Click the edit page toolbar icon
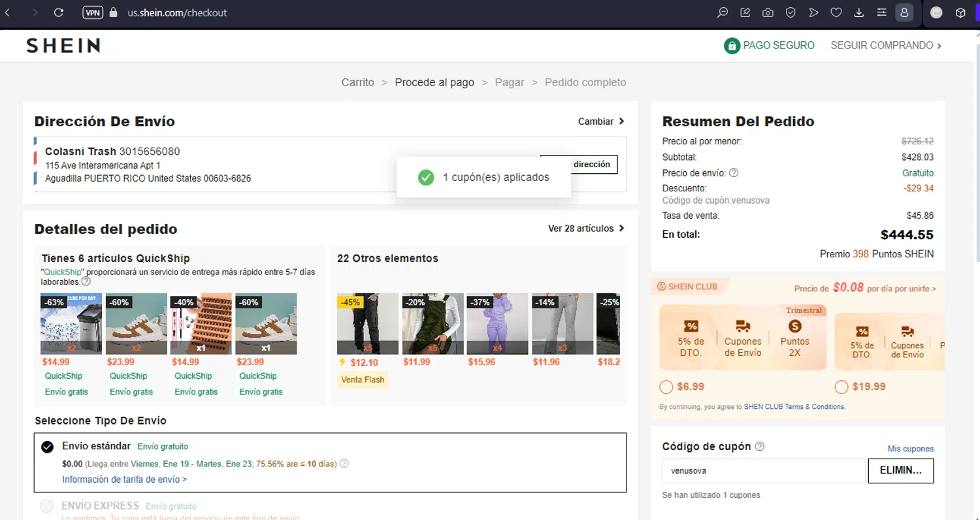The image size is (980, 520). tap(745, 12)
